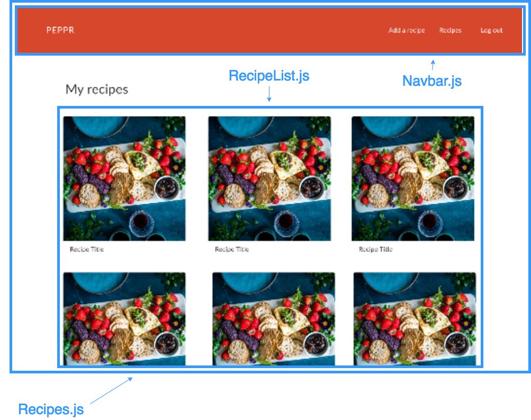531x420 pixels.
Task: Open middle recipe image in top row
Action: [269, 178]
